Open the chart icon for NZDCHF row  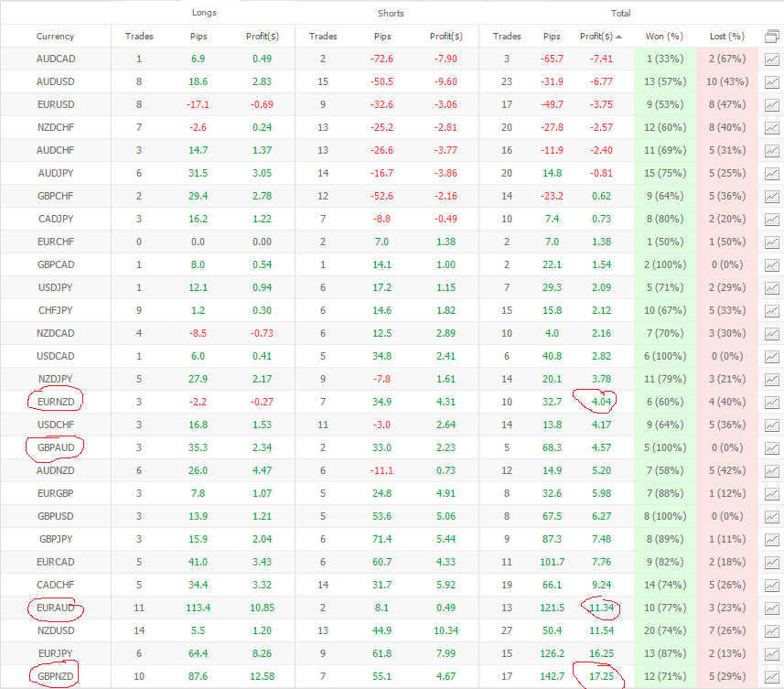(771, 128)
